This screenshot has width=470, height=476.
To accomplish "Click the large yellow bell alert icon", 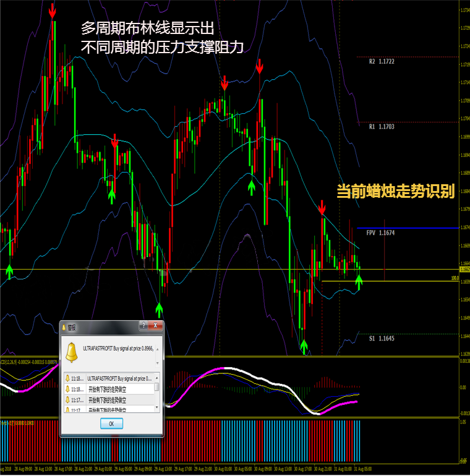I will tap(72, 352).
